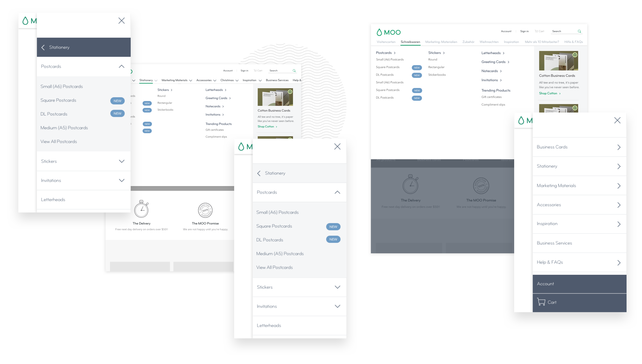Open Account in mobile main menu
Screen dimensions: 642x364
(x=579, y=284)
